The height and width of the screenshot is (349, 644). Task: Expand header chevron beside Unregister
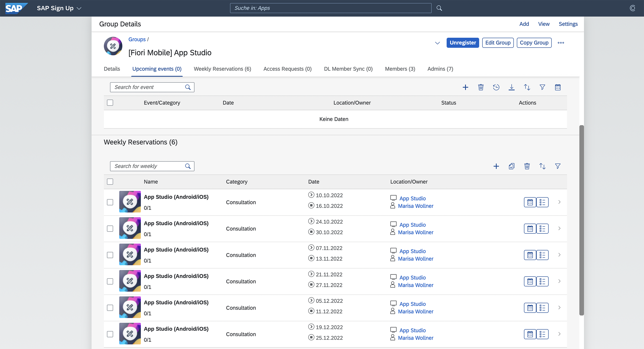[x=437, y=43]
